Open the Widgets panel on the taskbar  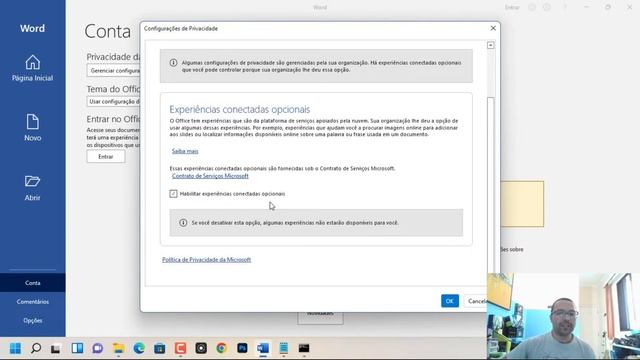coord(77,348)
